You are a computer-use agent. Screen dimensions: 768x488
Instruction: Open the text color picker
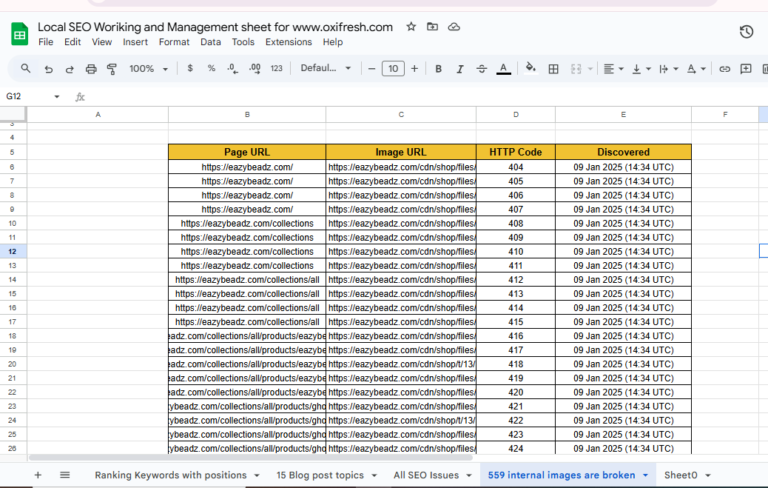point(504,69)
